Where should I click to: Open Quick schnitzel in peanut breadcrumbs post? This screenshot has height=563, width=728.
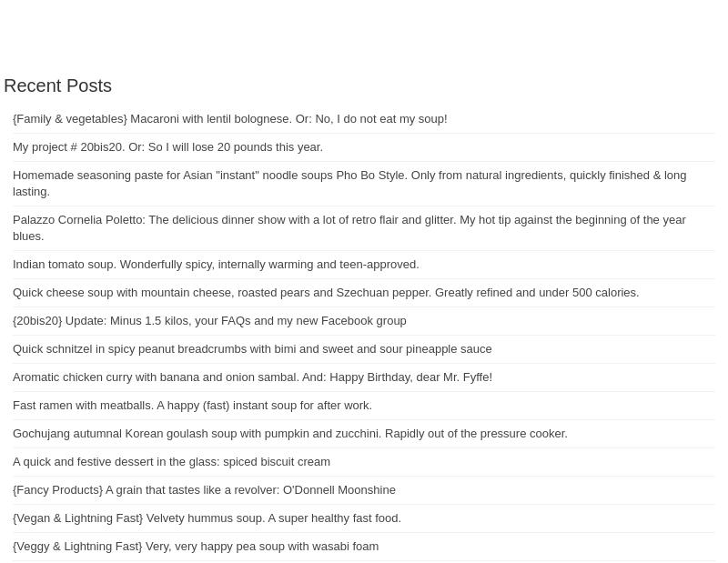[252, 349]
